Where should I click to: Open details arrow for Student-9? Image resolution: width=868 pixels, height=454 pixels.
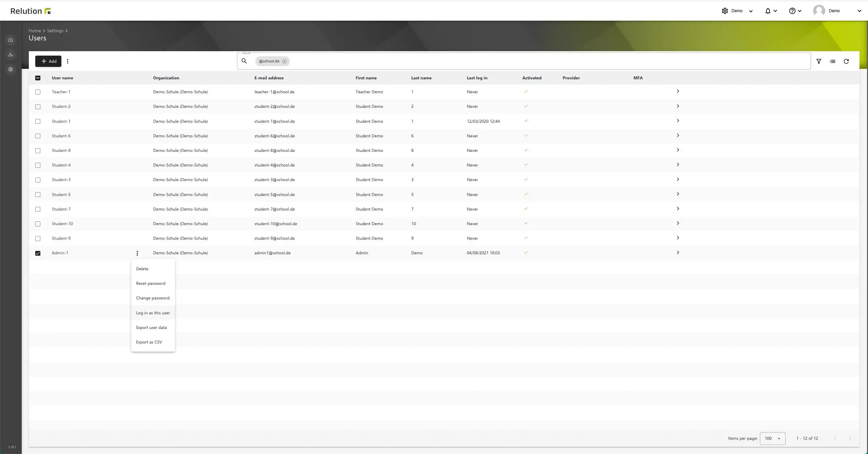(678, 238)
